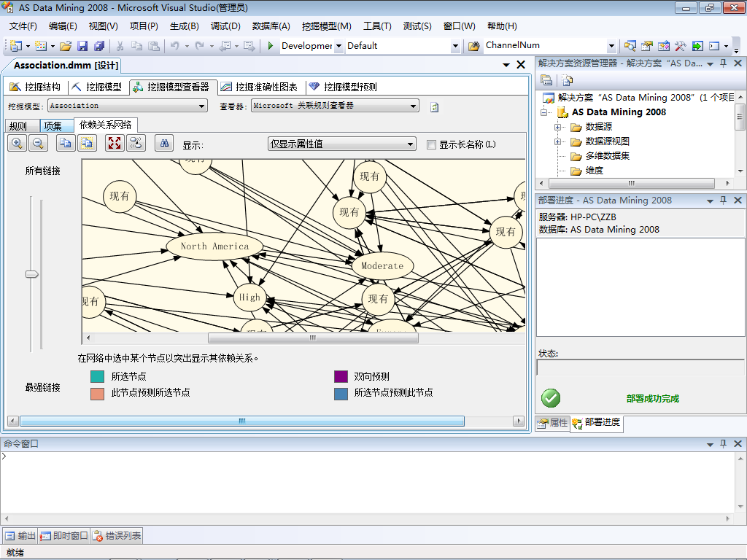Open the 数据库(A) menu
This screenshot has width=747, height=560.
[x=271, y=26]
